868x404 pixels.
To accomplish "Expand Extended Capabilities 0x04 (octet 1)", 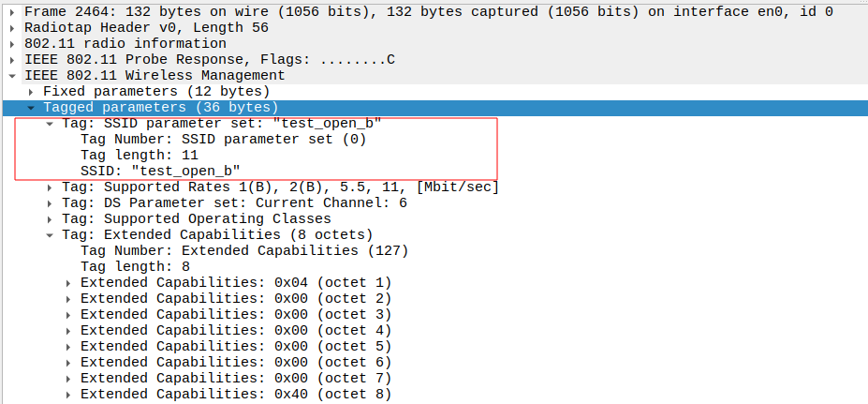I will [68, 283].
